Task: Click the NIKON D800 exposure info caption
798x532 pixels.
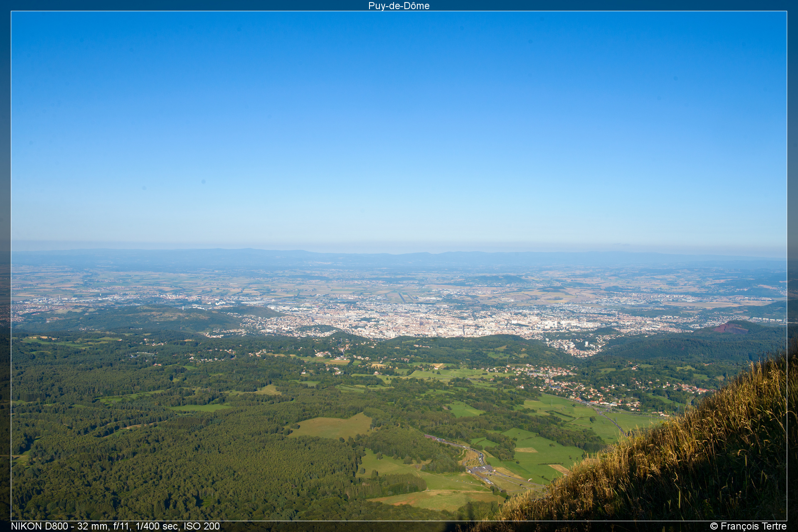Action: click(116, 526)
